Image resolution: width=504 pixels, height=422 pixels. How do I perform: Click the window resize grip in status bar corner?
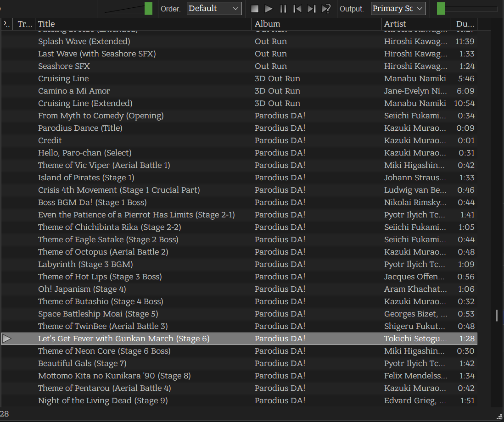(x=499, y=417)
